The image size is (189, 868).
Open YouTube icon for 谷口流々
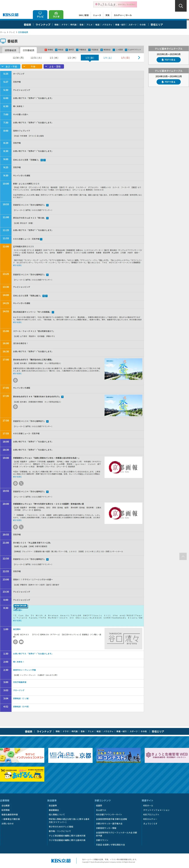click(x=21, y=642)
